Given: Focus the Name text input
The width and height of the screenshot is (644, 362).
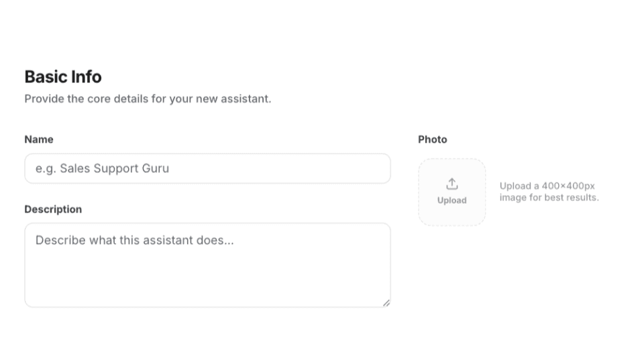Looking at the screenshot, I should 207,168.
